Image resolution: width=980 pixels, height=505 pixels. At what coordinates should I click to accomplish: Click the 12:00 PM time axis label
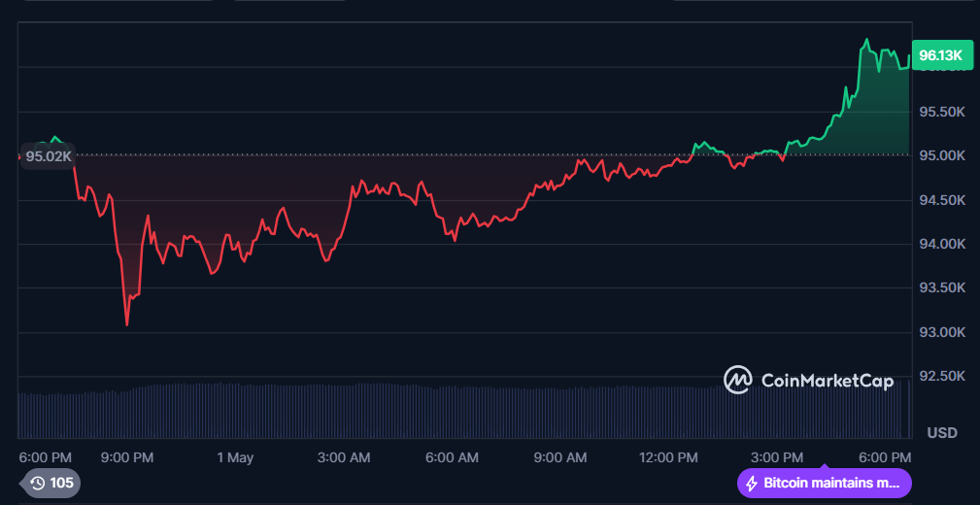[669, 457]
